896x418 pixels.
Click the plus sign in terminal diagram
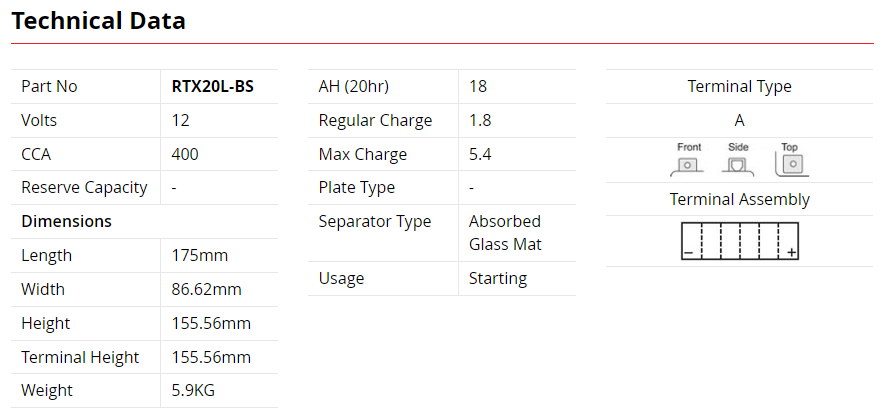point(791,252)
